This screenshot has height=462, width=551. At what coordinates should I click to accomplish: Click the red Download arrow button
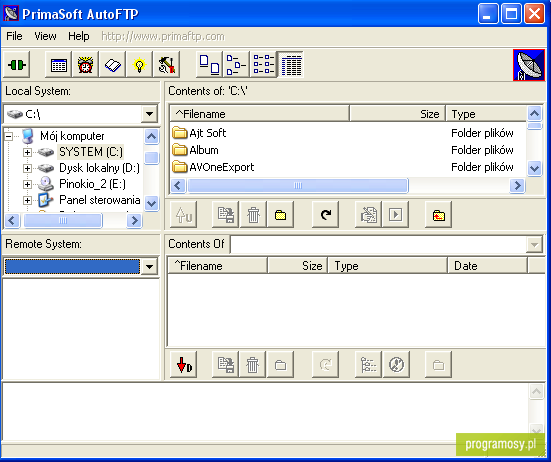(x=183, y=365)
